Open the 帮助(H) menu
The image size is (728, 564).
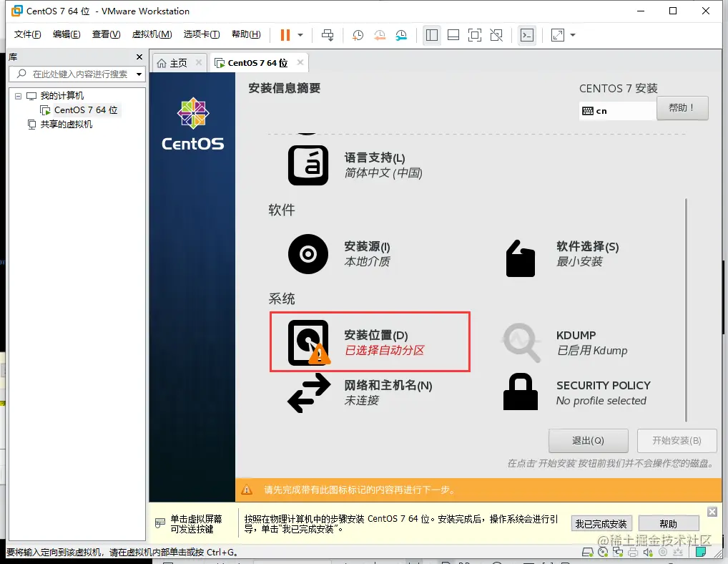click(x=246, y=34)
